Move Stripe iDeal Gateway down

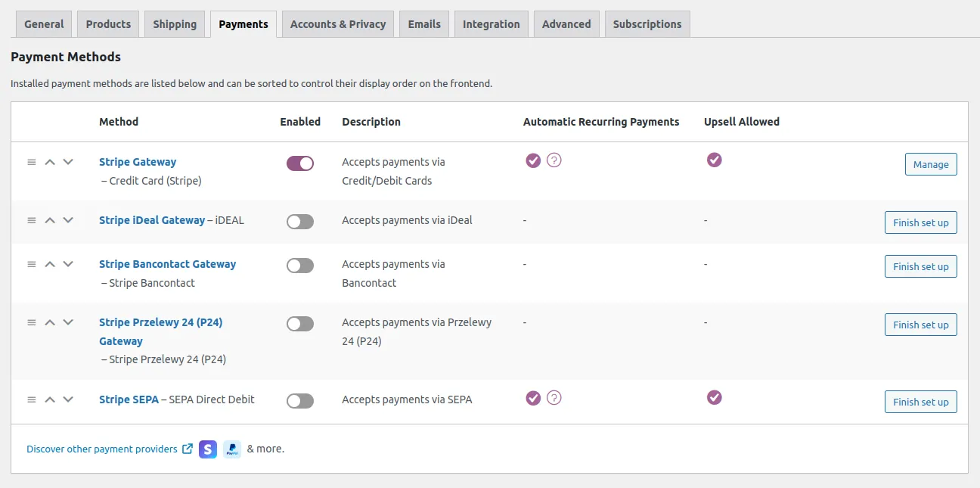point(68,220)
